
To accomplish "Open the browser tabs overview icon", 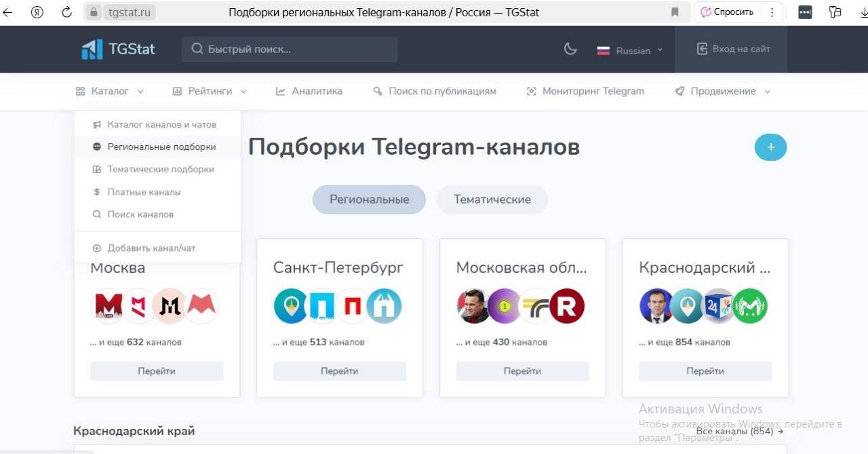I will (x=835, y=12).
